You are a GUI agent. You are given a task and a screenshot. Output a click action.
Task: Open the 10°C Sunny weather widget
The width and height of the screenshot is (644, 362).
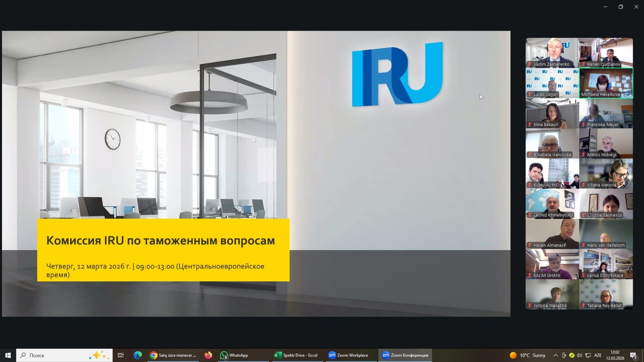click(x=528, y=355)
